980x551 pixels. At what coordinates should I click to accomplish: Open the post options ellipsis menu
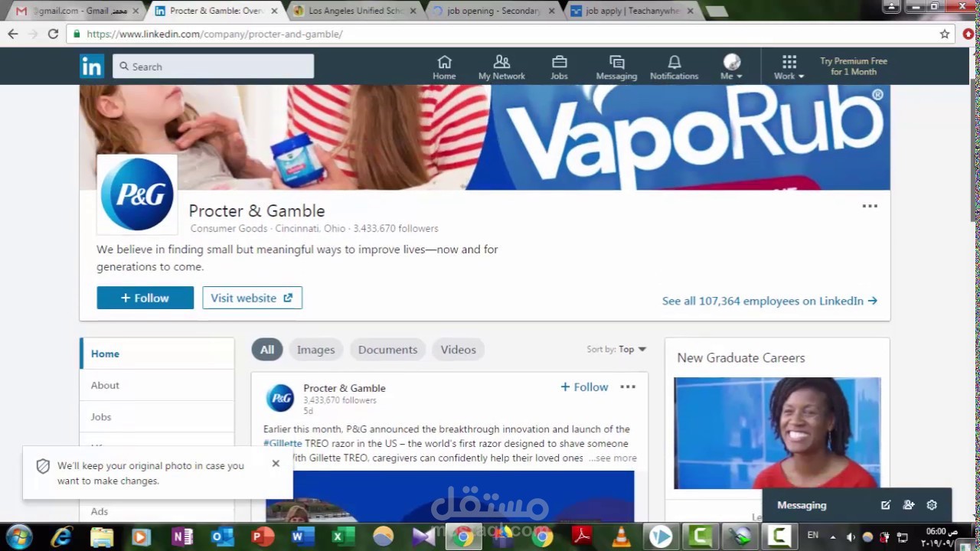pos(628,387)
